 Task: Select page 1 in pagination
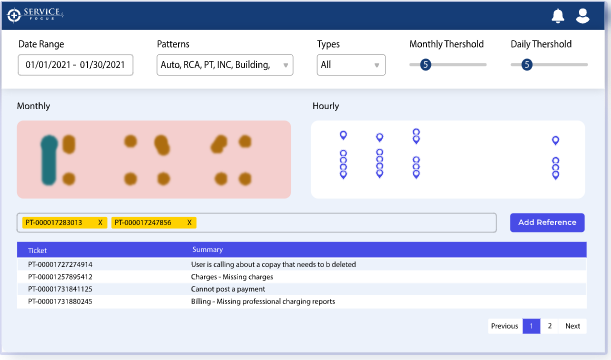click(x=532, y=326)
